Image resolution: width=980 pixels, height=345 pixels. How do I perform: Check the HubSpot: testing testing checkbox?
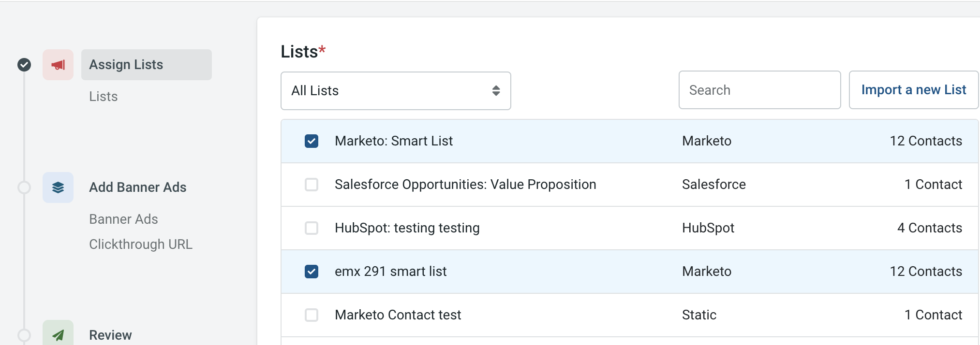tap(312, 228)
